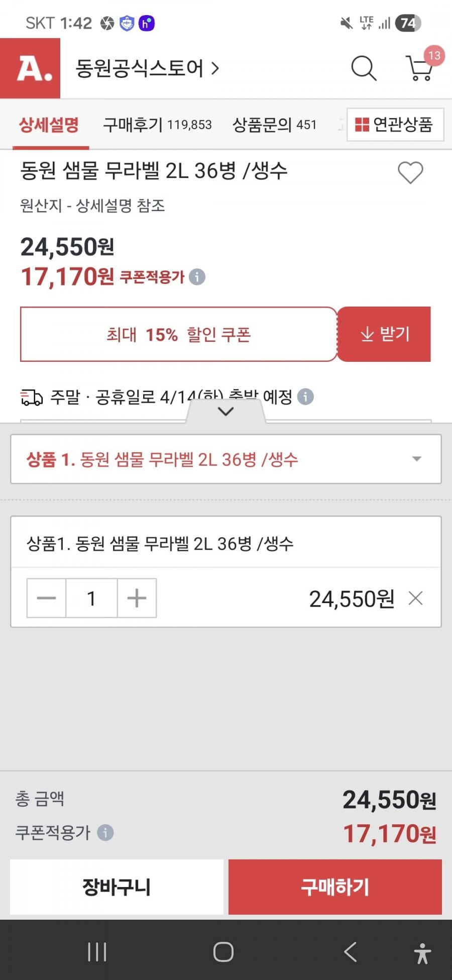
Task: Tap 받기 to download coupon
Action: click(x=384, y=334)
